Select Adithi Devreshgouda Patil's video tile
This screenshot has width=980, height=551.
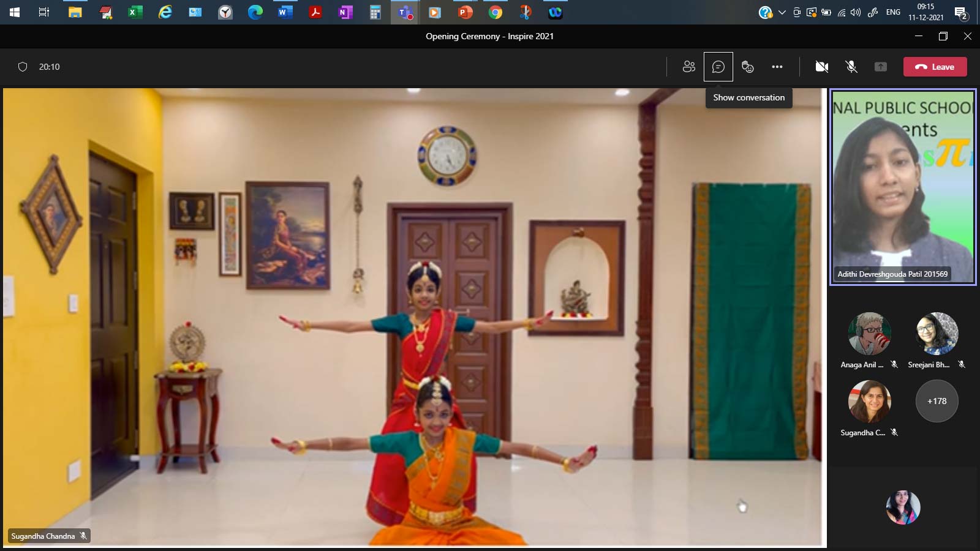(x=902, y=187)
